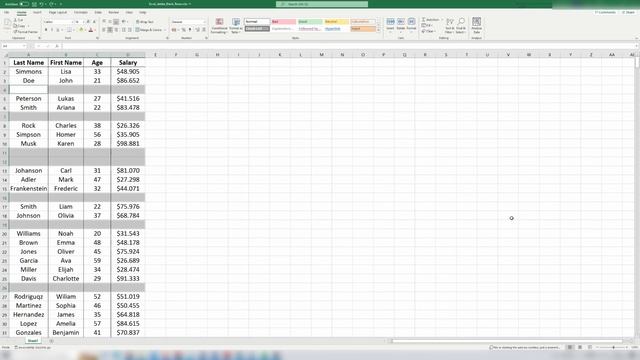Screen dimensions: 640x360
Task: Apply the Normal cell style
Action: coord(257,22)
